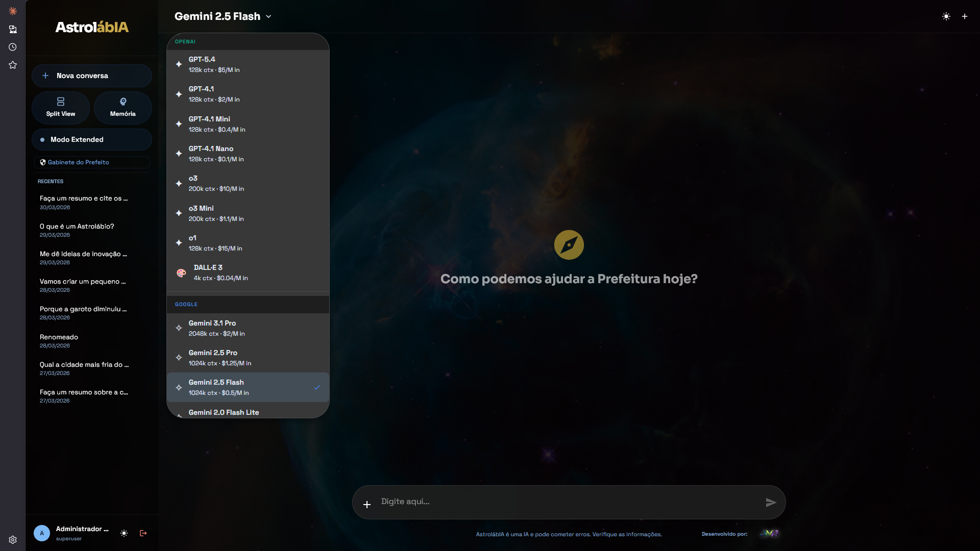Open the Gabinete do Prefeito selector
Viewport: 980px width, 551px height.
click(92, 162)
